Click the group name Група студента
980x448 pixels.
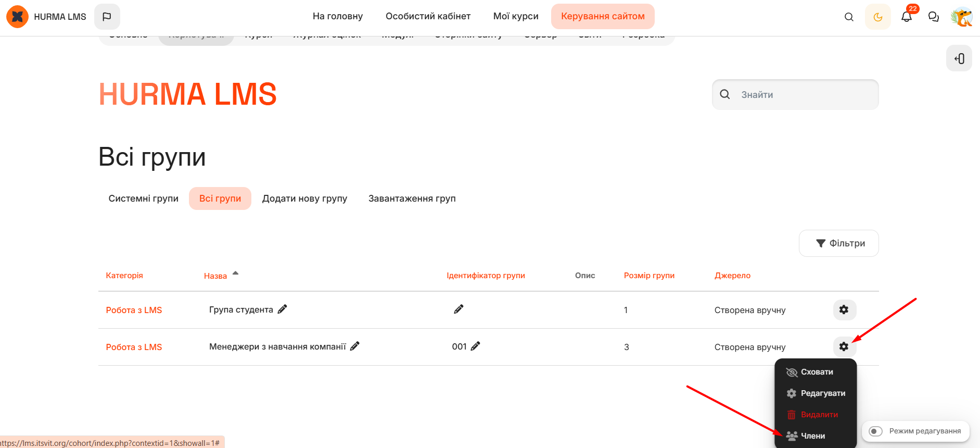[x=241, y=309]
